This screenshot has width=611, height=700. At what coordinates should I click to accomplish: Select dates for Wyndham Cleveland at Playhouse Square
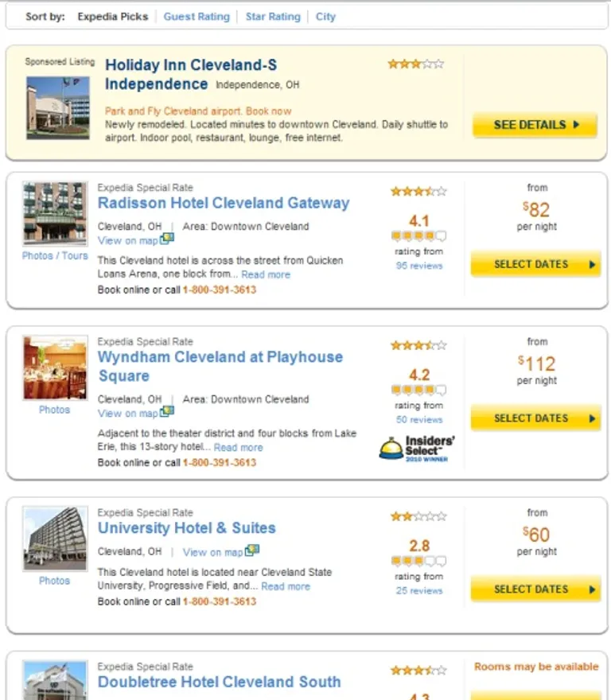click(x=535, y=418)
